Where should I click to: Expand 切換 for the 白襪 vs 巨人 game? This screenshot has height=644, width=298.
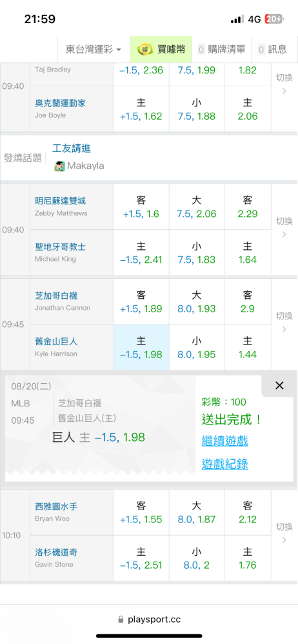[284, 322]
